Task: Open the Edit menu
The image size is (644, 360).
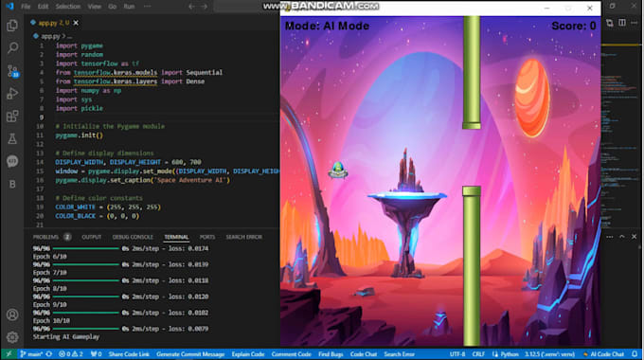Action: [x=43, y=7]
